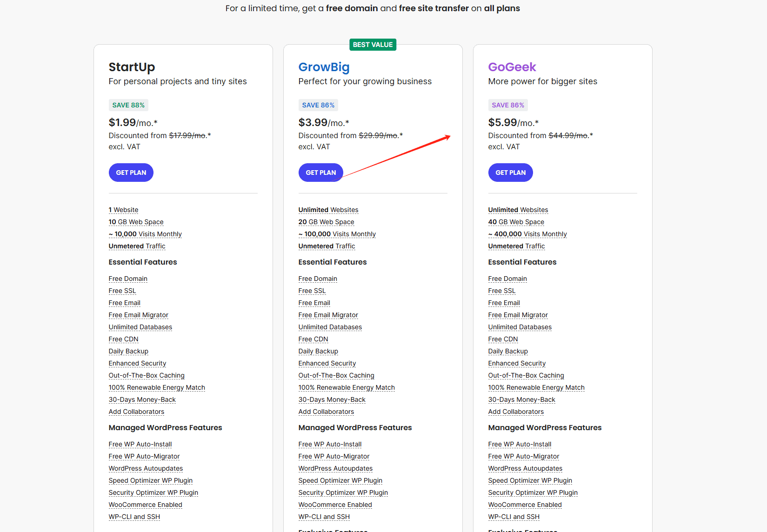Click 'WP-CLI and SSH' in StartUp plan

(134, 517)
